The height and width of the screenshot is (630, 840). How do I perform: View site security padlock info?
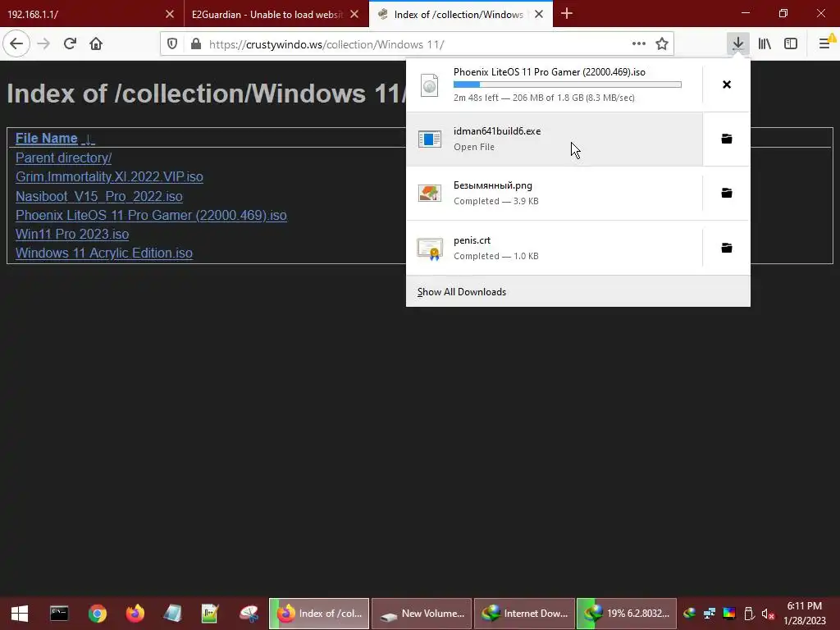pos(196,44)
